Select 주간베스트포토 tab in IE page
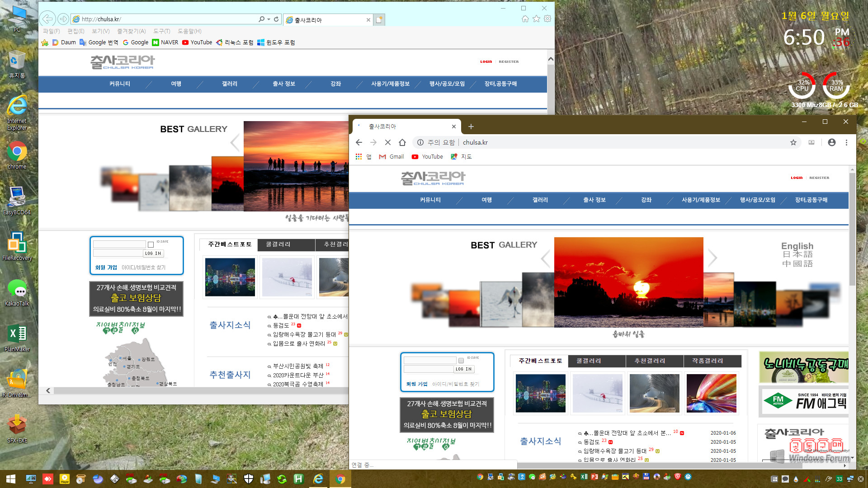The image size is (868, 488). pos(230,244)
